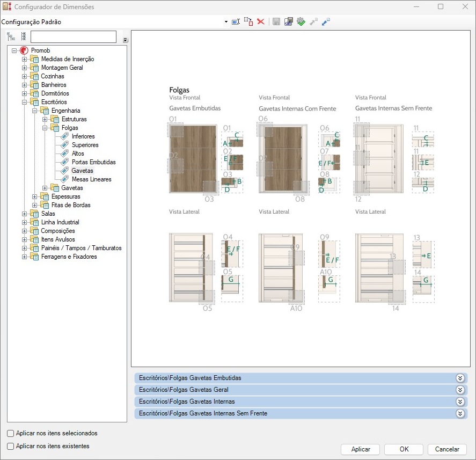Screen dimensions: 476x460
Task: Click the Espessuras folder icon
Action: click(x=45, y=196)
